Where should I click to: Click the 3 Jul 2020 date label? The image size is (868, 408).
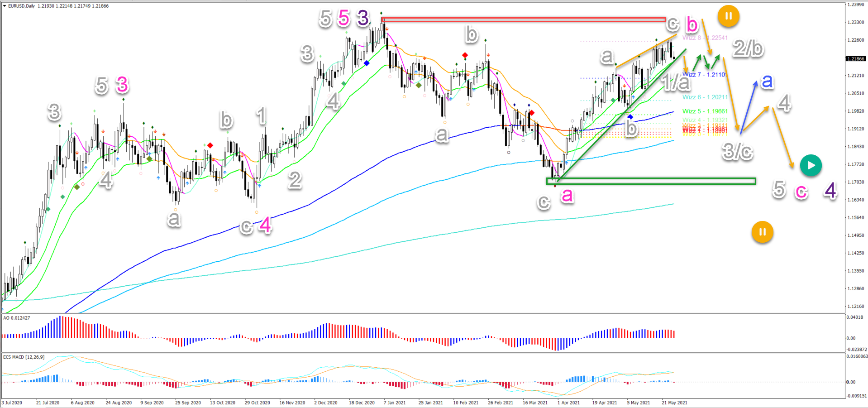coord(12,403)
